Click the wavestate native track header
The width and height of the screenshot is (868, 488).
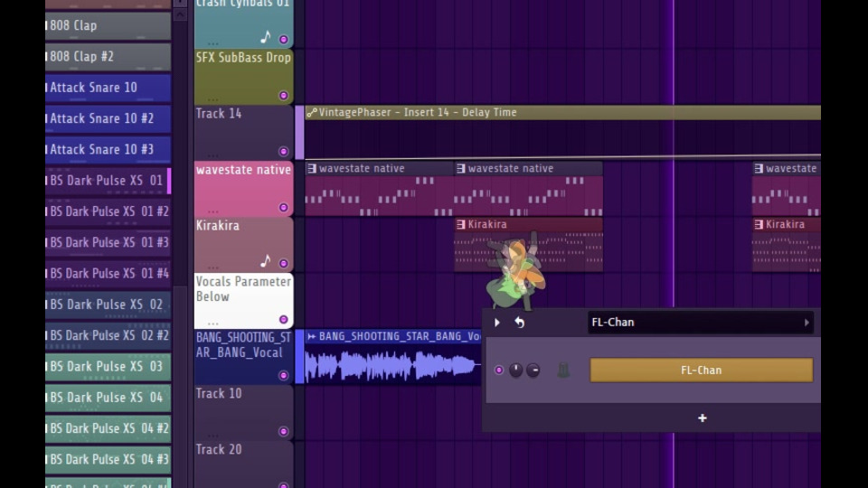coord(243,189)
